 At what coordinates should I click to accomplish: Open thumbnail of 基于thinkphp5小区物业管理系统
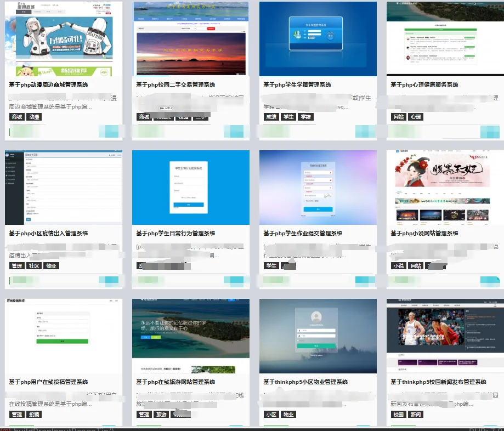[318, 336]
